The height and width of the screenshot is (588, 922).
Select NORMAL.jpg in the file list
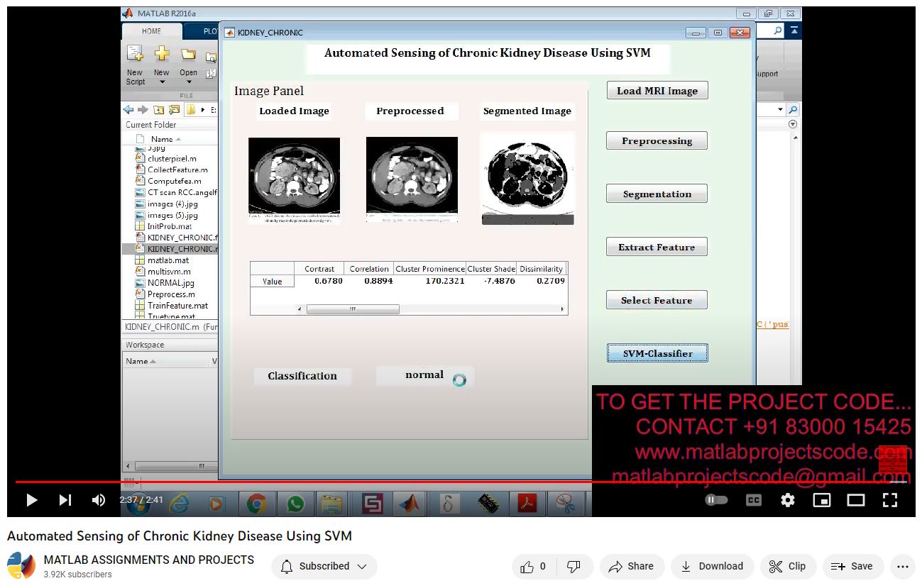170,283
